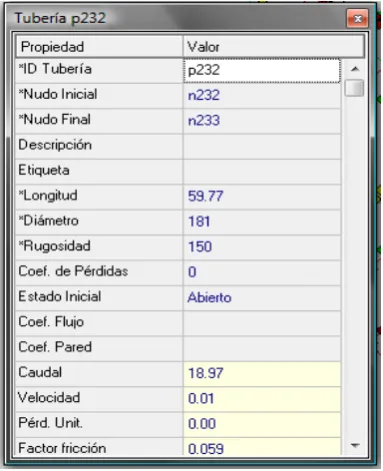This screenshot has width=383, height=471.
Task: Select the Coef. de Pérdidas value 0
Action: 262,272
